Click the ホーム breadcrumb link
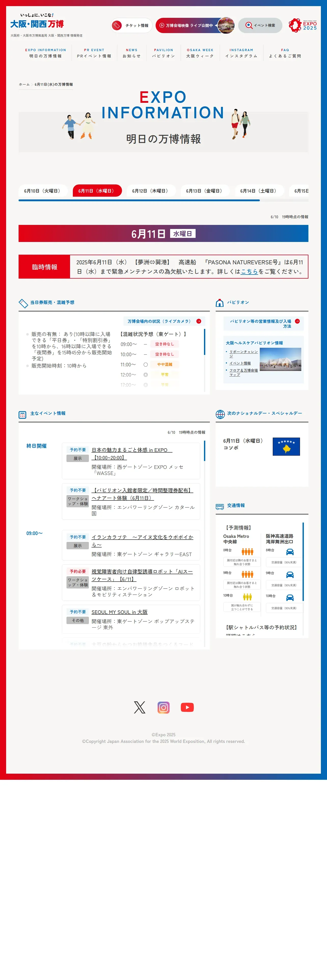This screenshot has width=327, height=980. tap(24, 84)
